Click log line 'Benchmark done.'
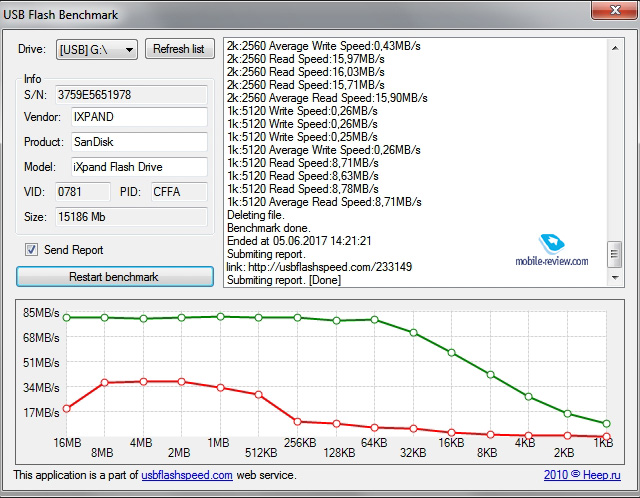Screen dimensions: 640x498 pos(269,228)
